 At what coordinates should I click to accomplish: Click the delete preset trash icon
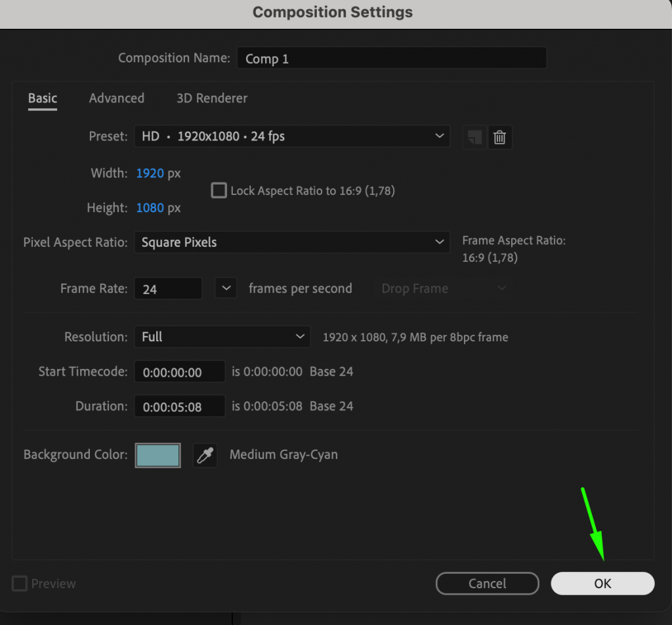499,137
